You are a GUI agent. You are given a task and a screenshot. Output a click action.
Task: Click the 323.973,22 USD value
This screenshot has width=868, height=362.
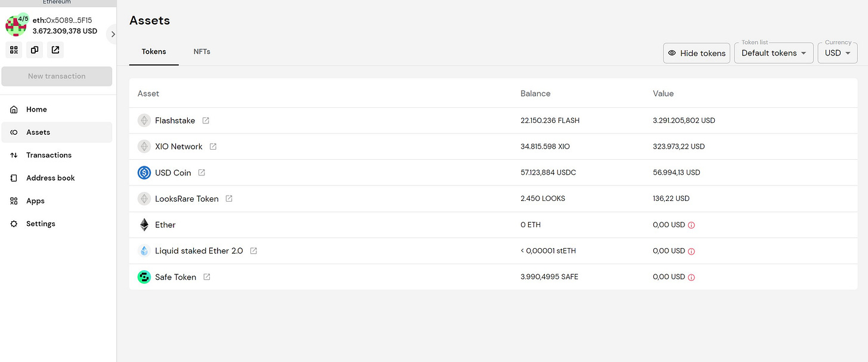point(678,147)
